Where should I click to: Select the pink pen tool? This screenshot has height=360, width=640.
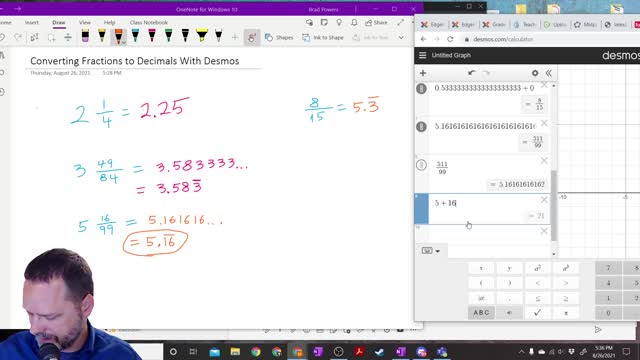(152, 36)
